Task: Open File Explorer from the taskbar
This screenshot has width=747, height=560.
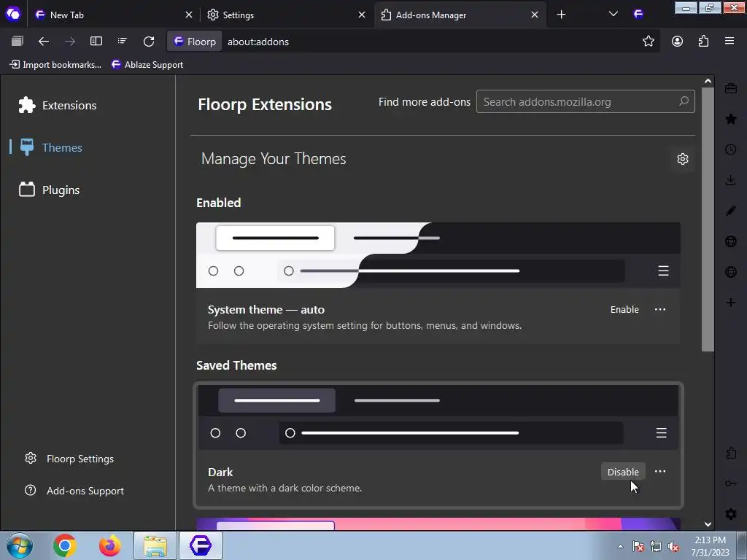Action: (x=155, y=545)
